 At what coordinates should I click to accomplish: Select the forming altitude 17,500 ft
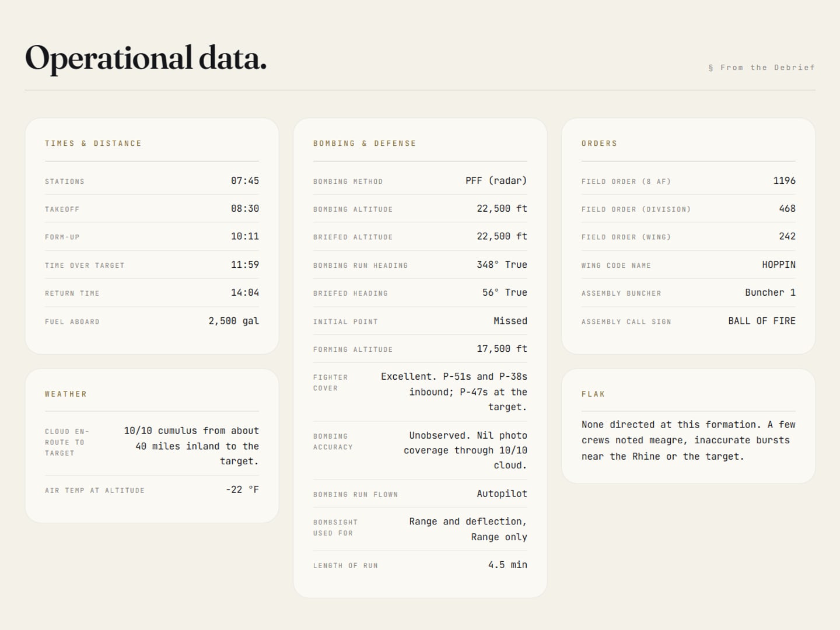[x=502, y=349]
